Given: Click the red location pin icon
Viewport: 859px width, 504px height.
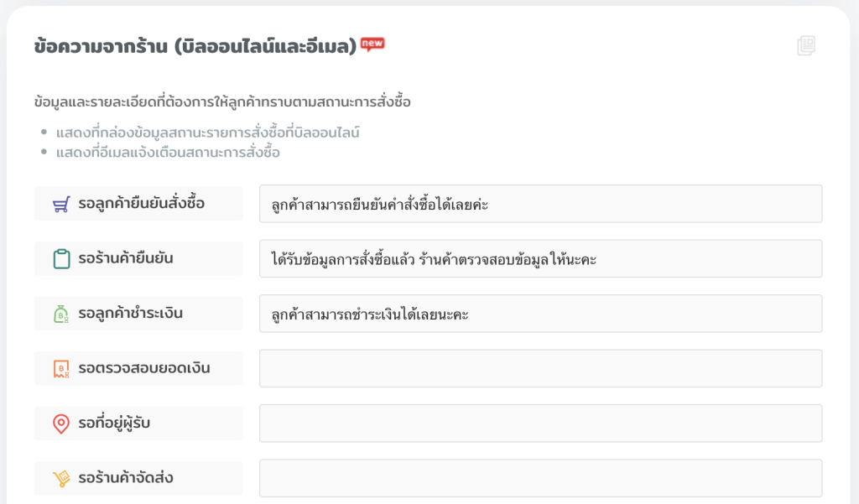Looking at the screenshot, I should click(61, 424).
